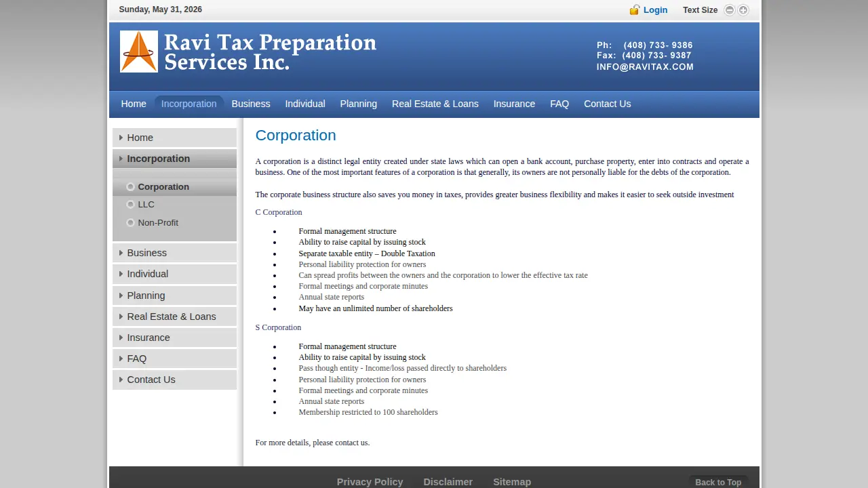
Task: Open FAQ in the top navigation
Action: [559, 104]
